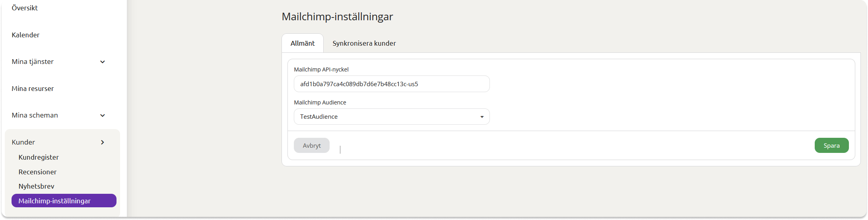Open the Mailchimp Audience dropdown
Viewport: 868px width, 220px height.
click(x=392, y=117)
